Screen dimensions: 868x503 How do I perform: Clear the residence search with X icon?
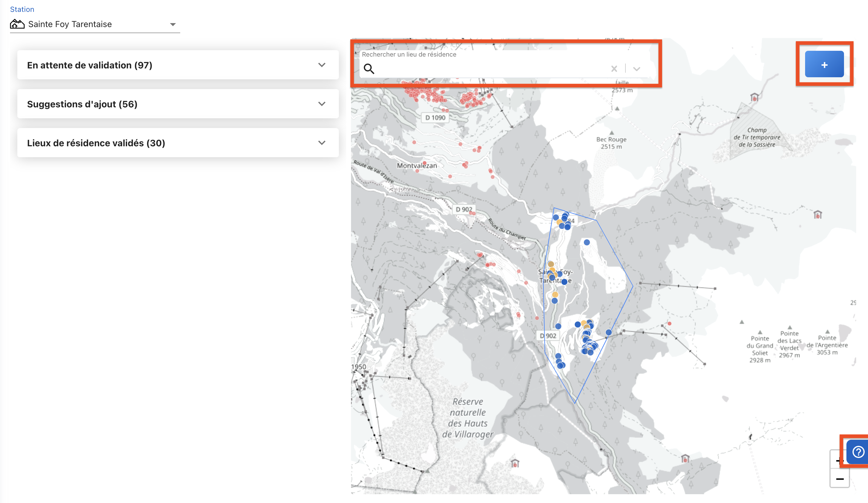tap(614, 69)
